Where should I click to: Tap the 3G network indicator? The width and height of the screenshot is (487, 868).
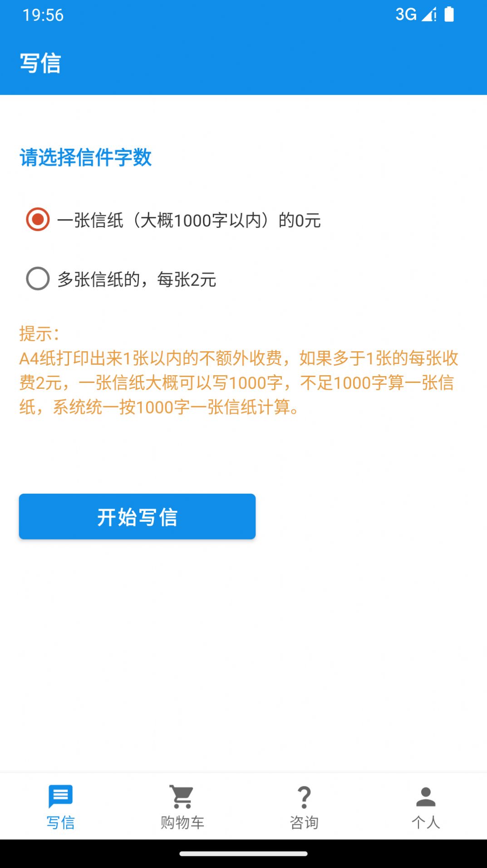406,15
